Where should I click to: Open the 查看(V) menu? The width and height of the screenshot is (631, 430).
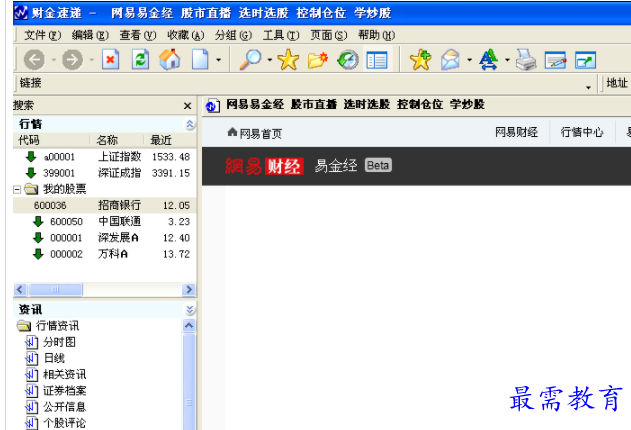(x=138, y=35)
